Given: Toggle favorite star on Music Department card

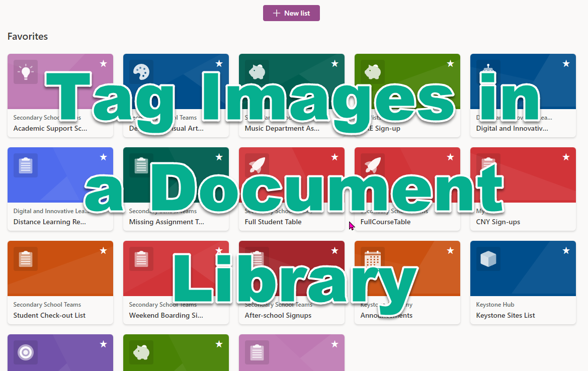Looking at the screenshot, I should click(335, 64).
